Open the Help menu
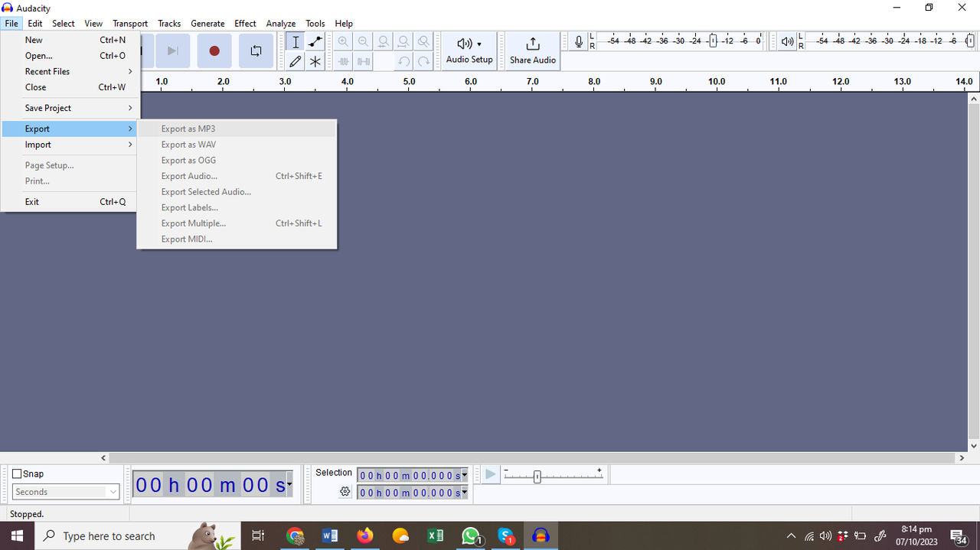This screenshot has width=980, height=550. tap(344, 23)
